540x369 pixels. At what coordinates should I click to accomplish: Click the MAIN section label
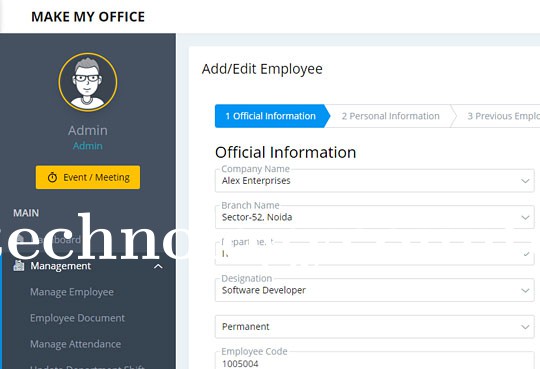click(x=26, y=213)
